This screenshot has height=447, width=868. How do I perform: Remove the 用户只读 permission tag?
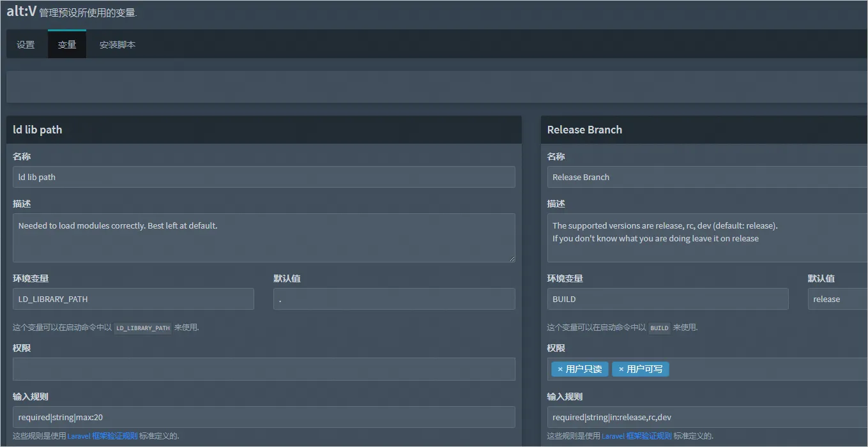coord(560,369)
